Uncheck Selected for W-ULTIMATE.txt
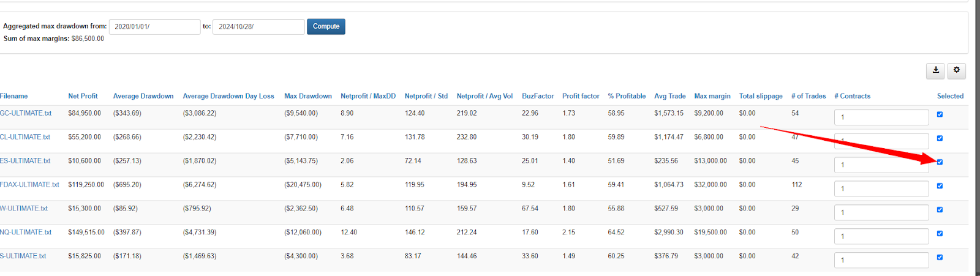 coord(940,210)
